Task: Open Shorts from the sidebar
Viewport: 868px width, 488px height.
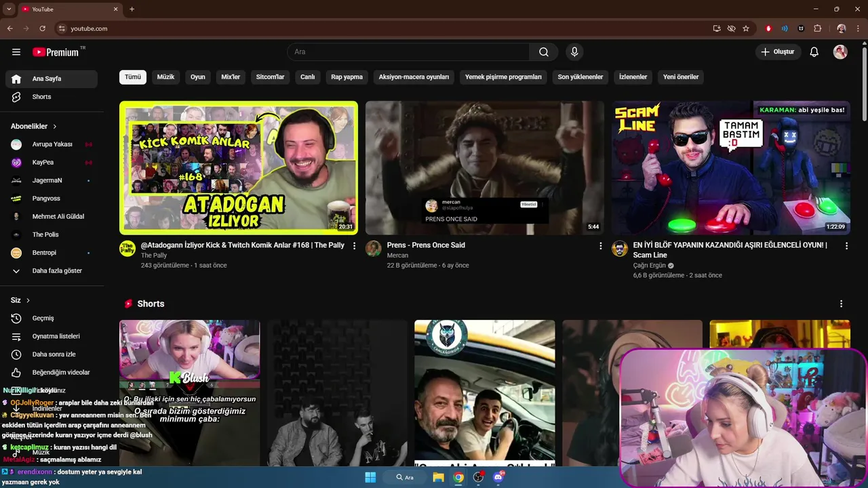Action: tap(52, 97)
